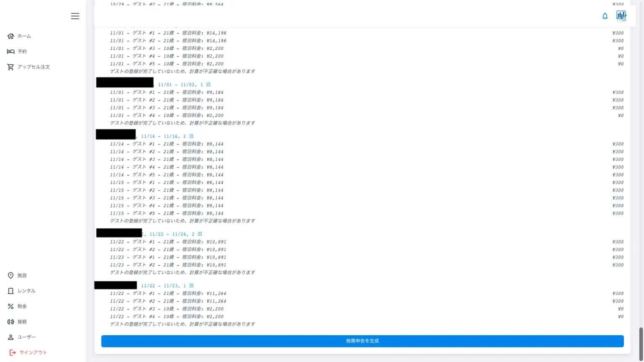The width and height of the screenshot is (644, 362).
Task: Select the 税金 menu label
Action: point(22,306)
